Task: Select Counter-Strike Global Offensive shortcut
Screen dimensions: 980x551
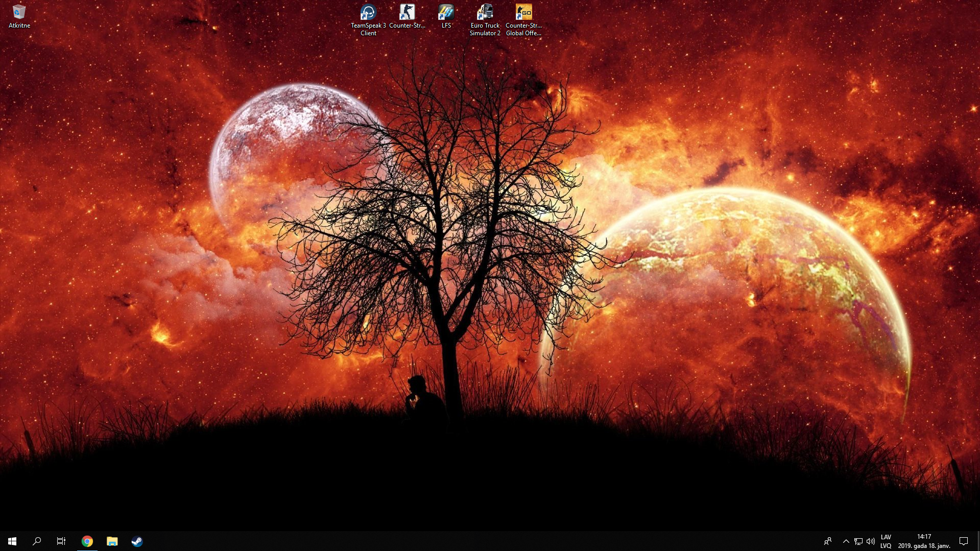Action: click(523, 20)
